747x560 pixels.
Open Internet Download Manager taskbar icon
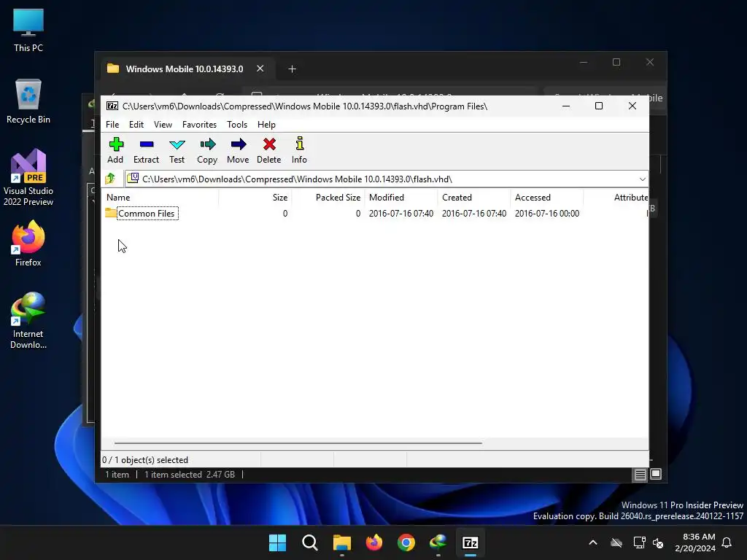(x=438, y=542)
